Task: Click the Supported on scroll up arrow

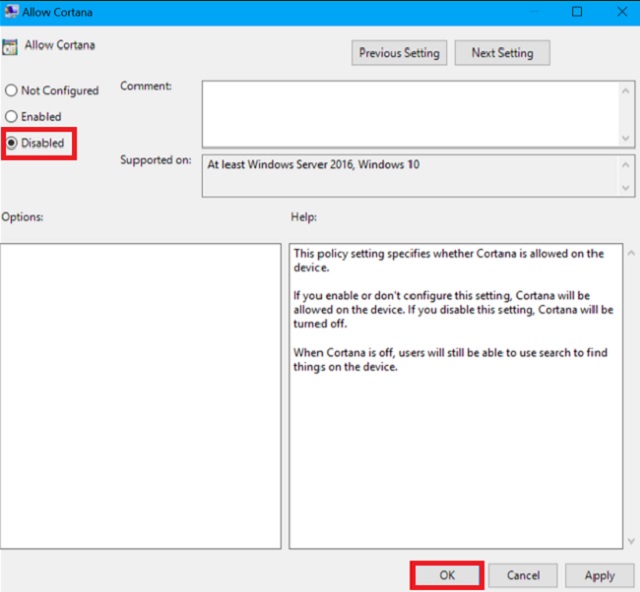Action: [626, 165]
